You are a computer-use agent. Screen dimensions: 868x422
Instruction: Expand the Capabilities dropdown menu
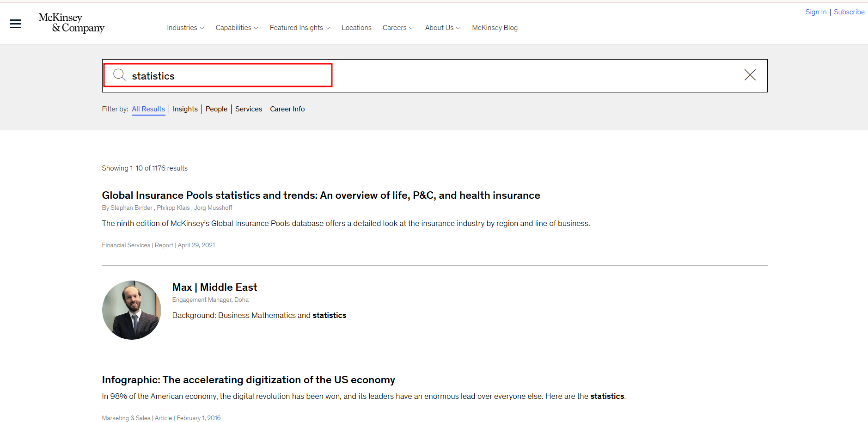[237, 28]
